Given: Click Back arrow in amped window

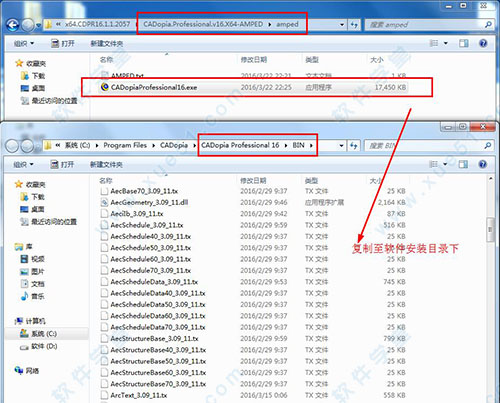Looking at the screenshot, I should (x=13, y=25).
